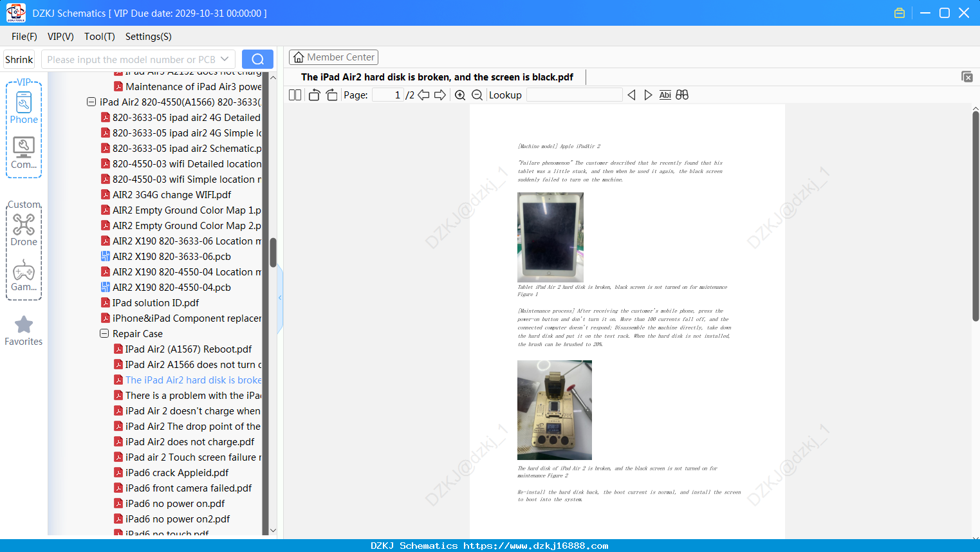Collapse the Repair Case folder

tap(104, 333)
